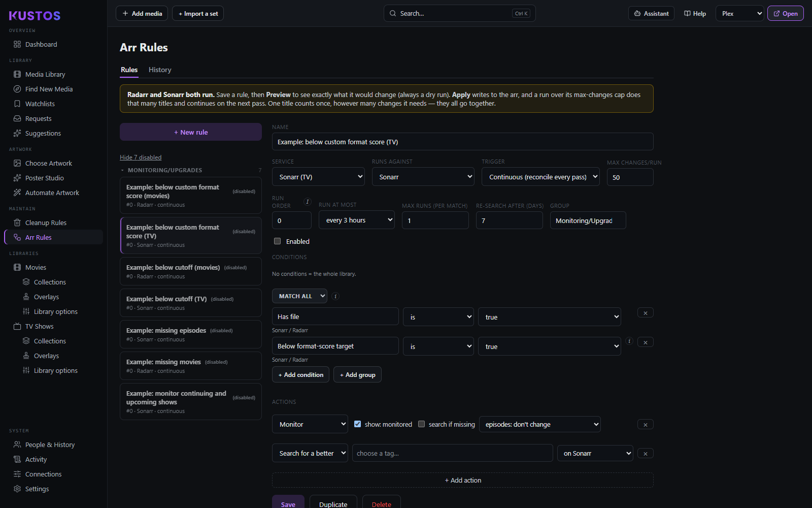Show info for Run Order
812x508 pixels.
tap(307, 202)
